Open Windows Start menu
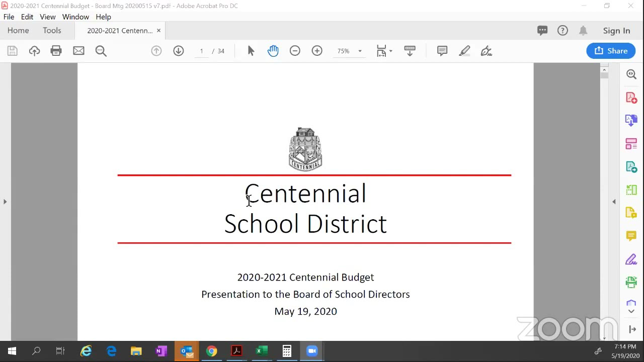 12,351
